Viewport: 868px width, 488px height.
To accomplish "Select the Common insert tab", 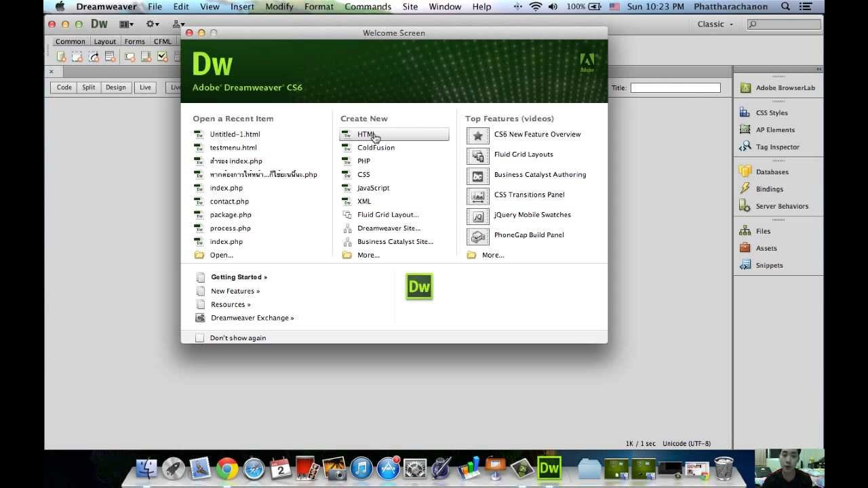I will pos(71,41).
